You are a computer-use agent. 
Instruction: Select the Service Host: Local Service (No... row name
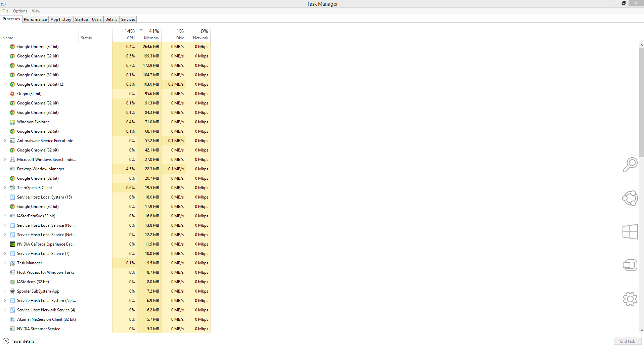tap(46, 225)
